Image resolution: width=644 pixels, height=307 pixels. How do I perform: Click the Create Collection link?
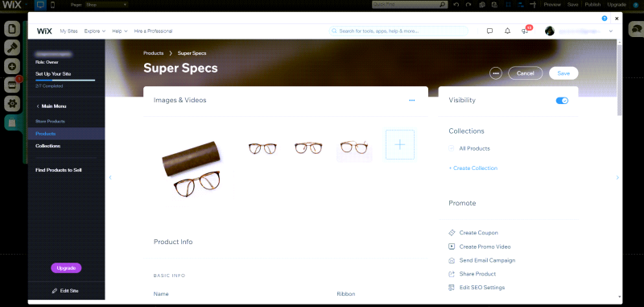pos(473,168)
